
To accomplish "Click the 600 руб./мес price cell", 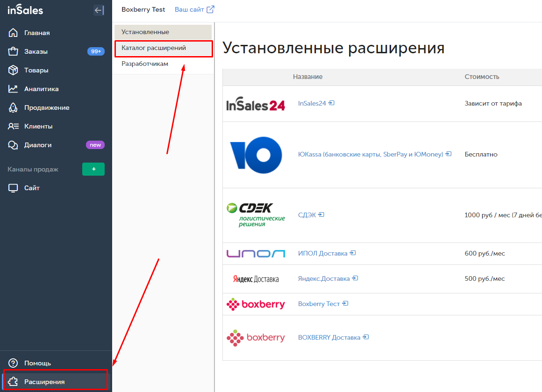I will [485, 253].
